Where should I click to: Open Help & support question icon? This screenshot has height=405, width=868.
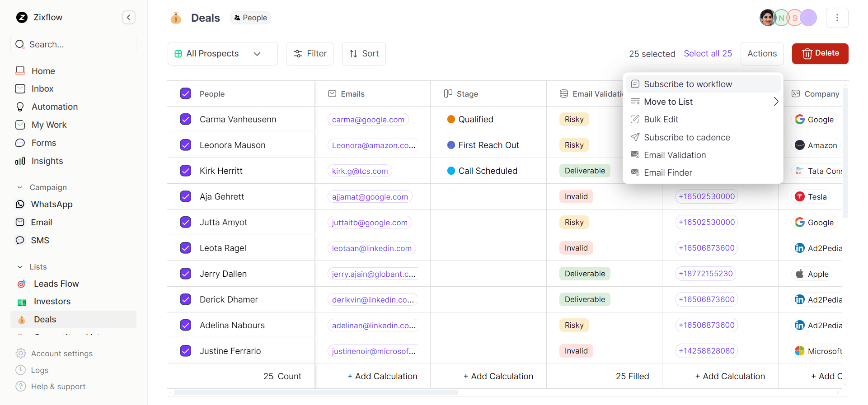(20, 386)
